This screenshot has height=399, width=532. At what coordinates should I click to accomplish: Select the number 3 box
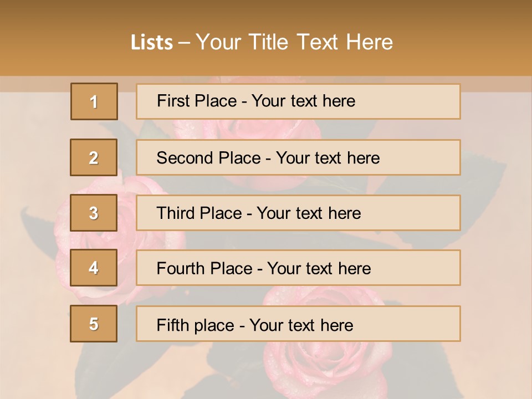point(94,213)
